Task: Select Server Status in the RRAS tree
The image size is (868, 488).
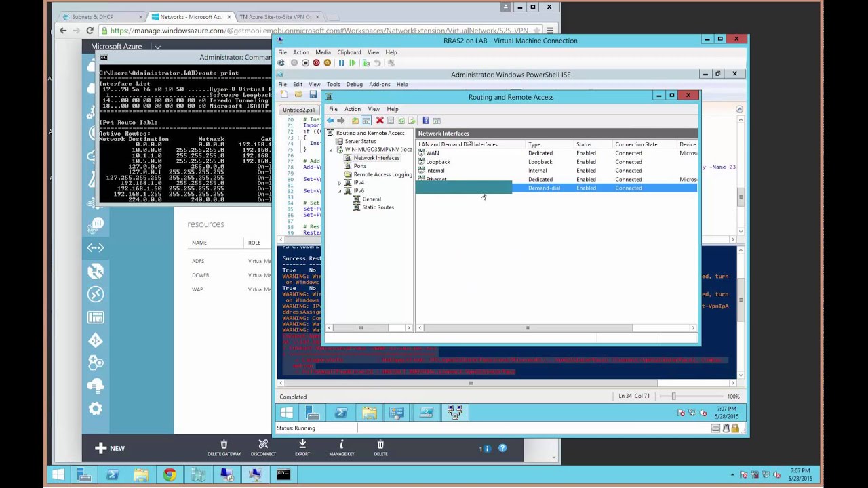Action: tap(360, 142)
